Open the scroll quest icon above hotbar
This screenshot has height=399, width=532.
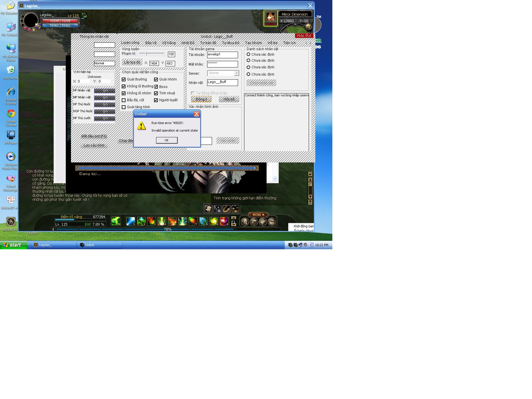pyautogui.click(x=208, y=209)
